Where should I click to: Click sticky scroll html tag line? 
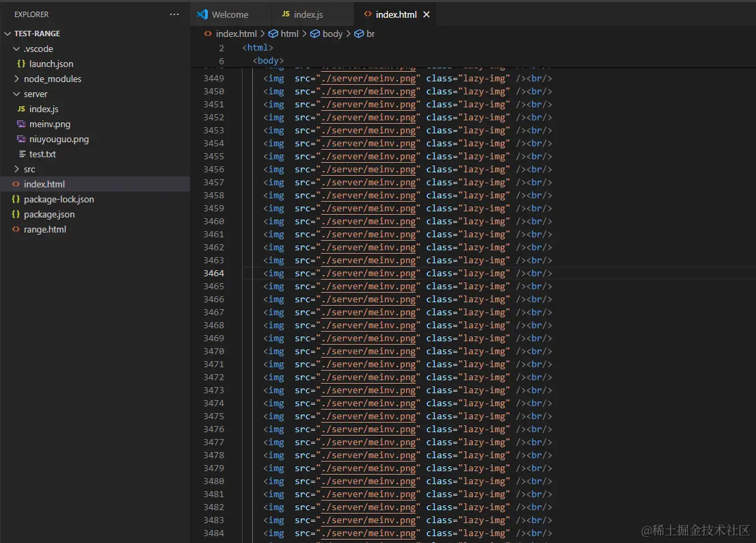click(258, 47)
